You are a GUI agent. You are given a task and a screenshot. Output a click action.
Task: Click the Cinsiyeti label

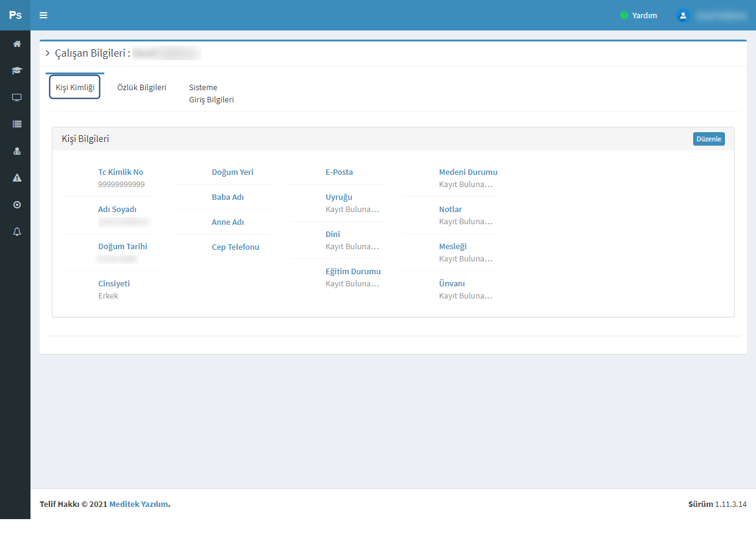114,283
